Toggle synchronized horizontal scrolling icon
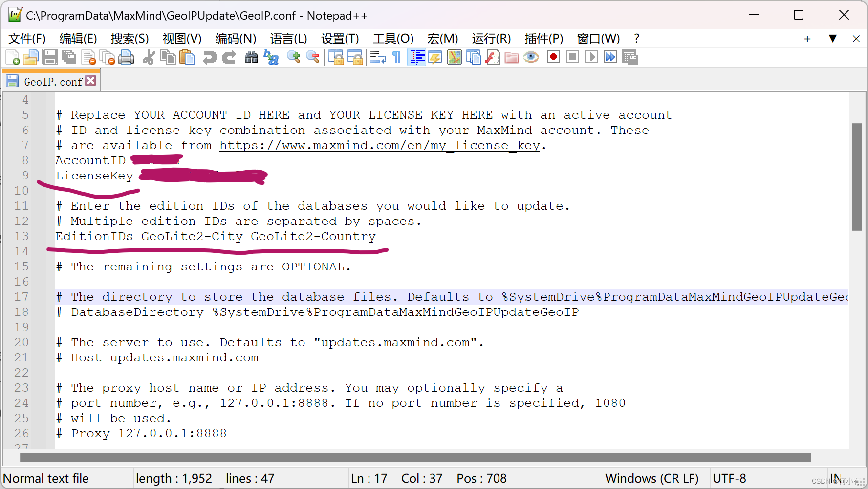The image size is (868, 489). (355, 58)
